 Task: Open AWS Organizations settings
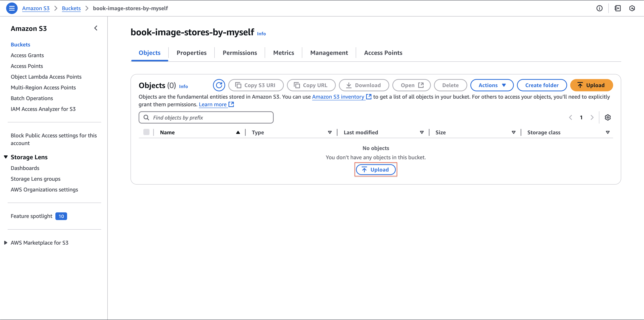click(44, 190)
